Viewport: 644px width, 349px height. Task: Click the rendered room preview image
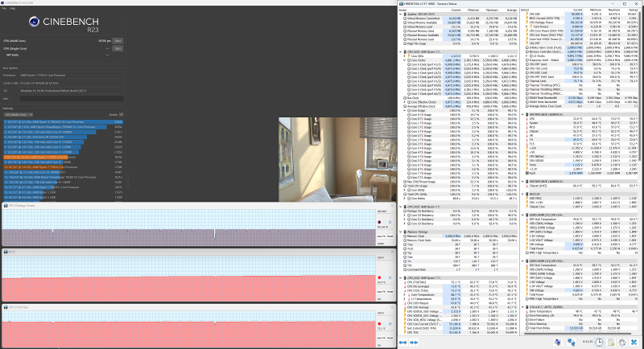pyautogui.click(x=336, y=159)
